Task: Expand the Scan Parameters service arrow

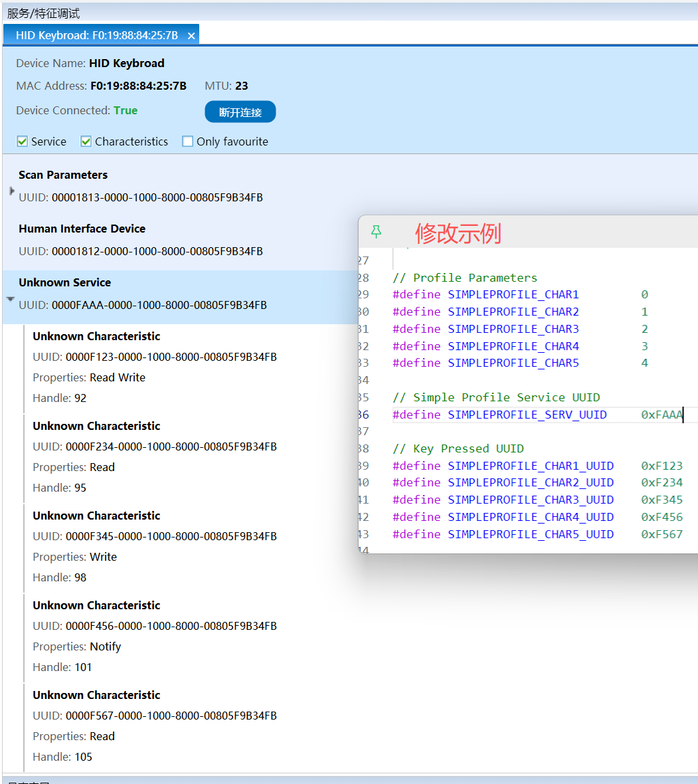Action: [x=11, y=191]
